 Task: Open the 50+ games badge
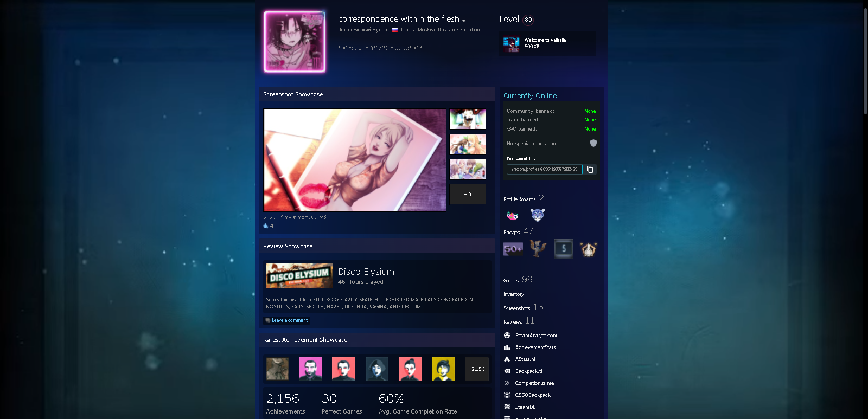[513, 249]
